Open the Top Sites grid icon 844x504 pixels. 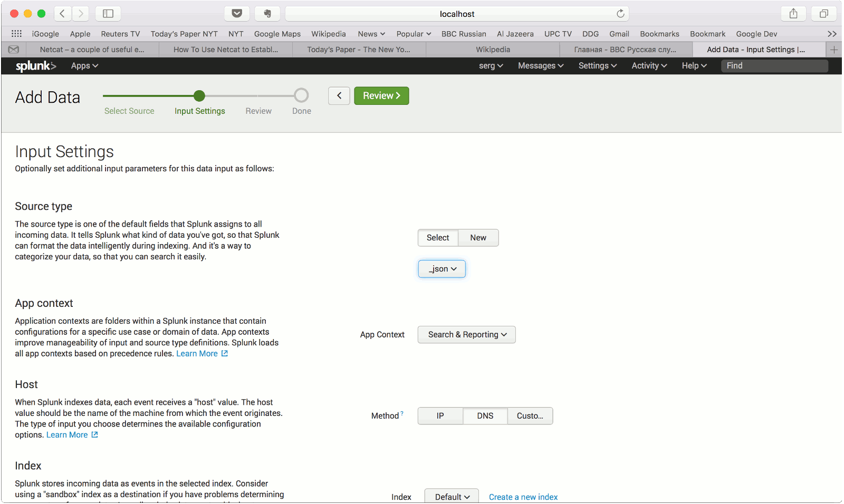point(16,34)
